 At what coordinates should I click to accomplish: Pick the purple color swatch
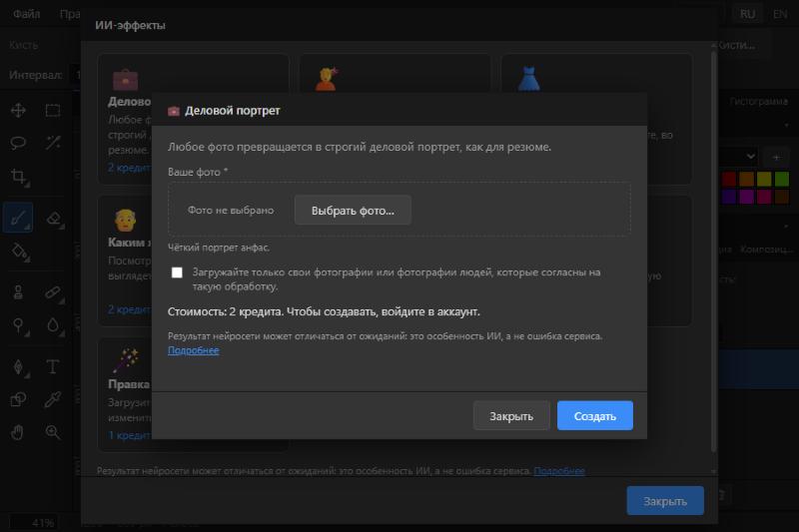pos(729,196)
